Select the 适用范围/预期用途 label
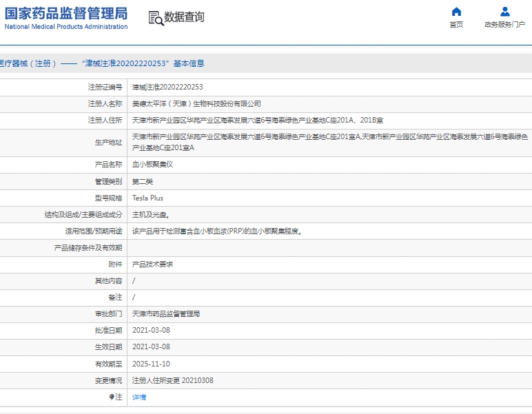This screenshot has width=532, height=414. coord(94,231)
